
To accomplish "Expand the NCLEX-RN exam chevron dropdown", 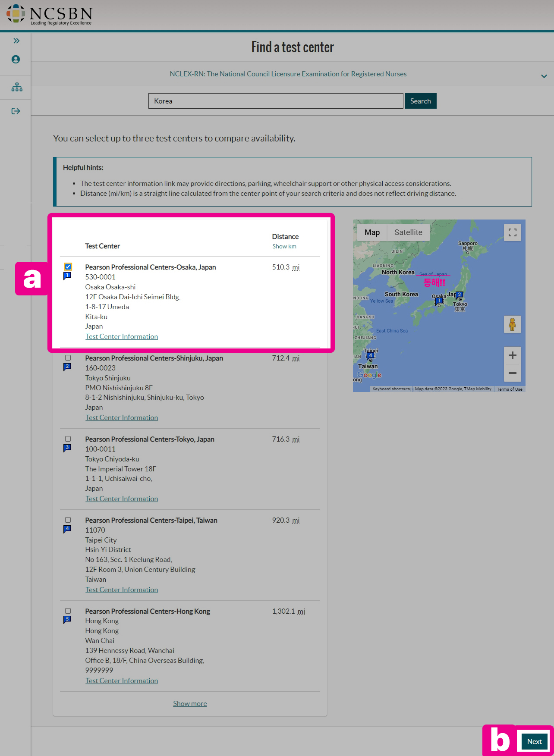I will pyautogui.click(x=544, y=76).
